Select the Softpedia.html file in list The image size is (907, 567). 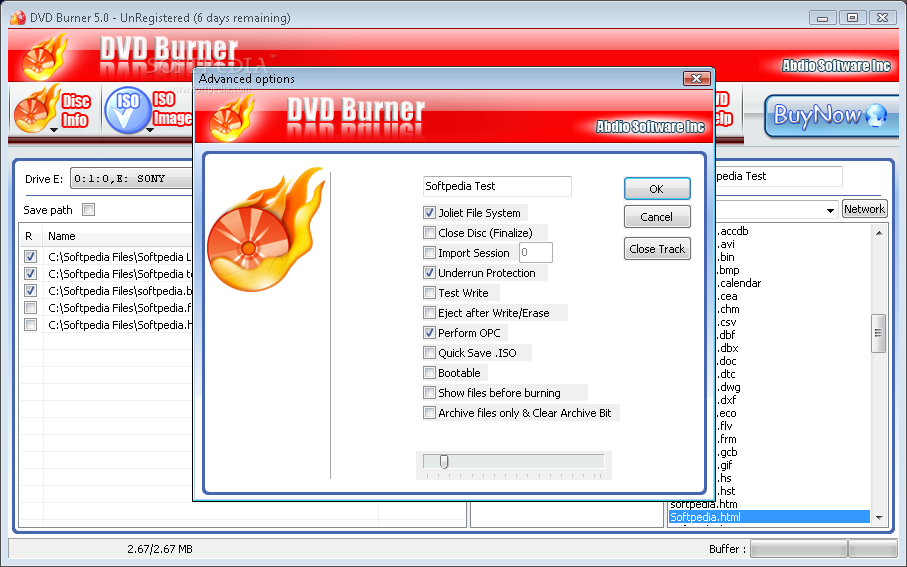click(x=769, y=517)
